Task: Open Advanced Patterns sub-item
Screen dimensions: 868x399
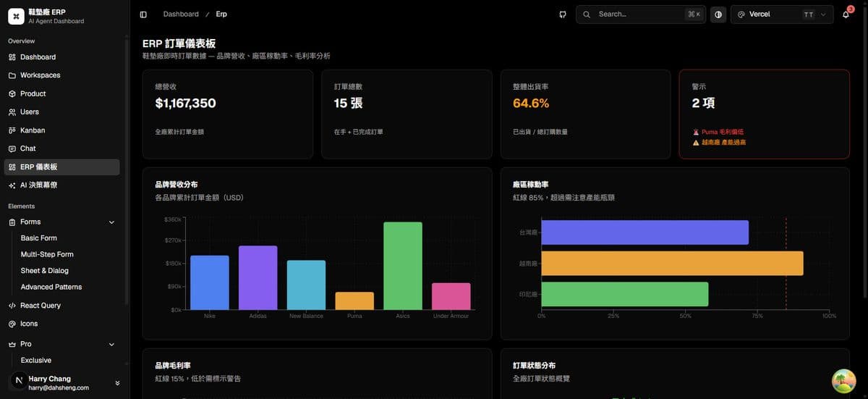Action: tap(51, 287)
